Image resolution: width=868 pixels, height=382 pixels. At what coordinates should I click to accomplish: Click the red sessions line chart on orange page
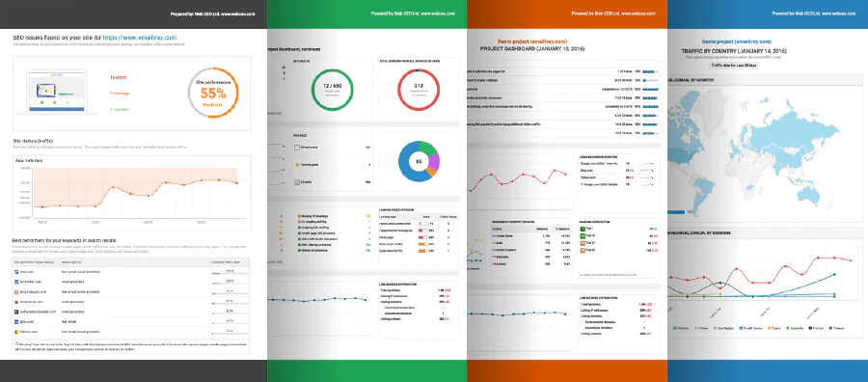click(521, 180)
